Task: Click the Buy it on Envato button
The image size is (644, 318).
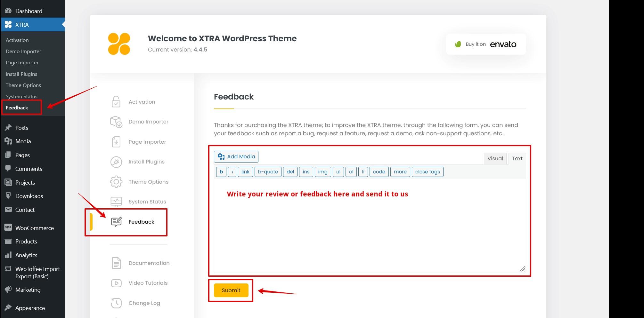Action: pyautogui.click(x=486, y=44)
